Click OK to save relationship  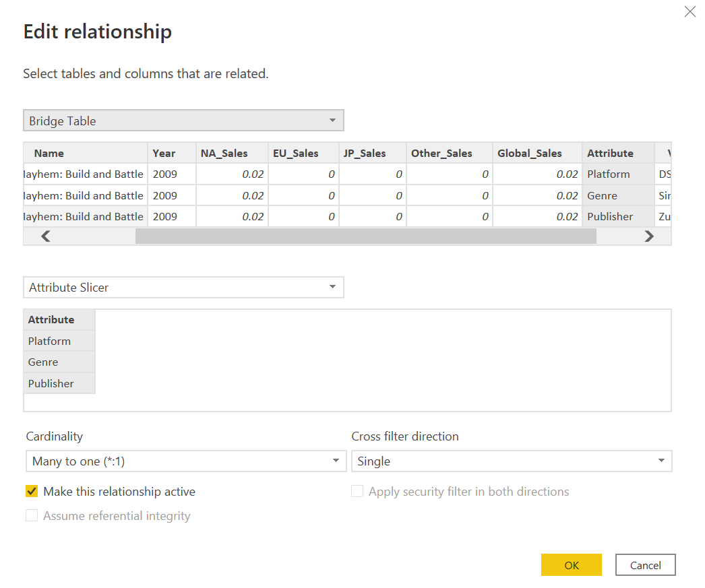[x=571, y=565]
